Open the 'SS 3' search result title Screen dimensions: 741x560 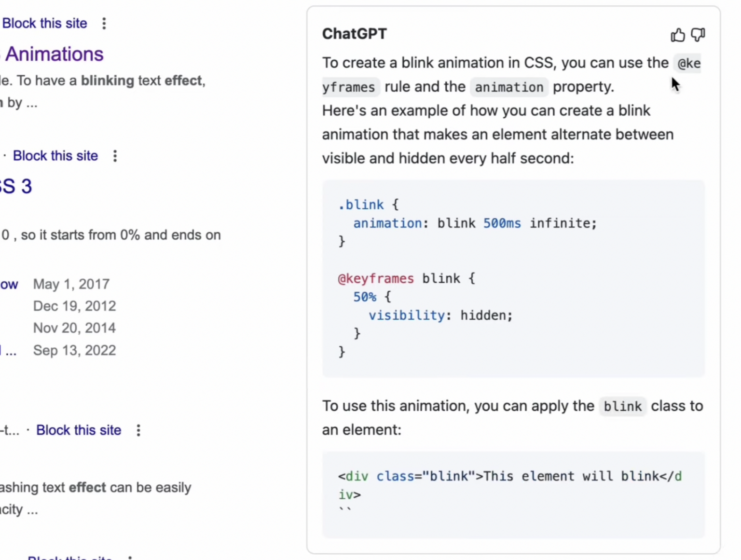pyautogui.click(x=16, y=186)
